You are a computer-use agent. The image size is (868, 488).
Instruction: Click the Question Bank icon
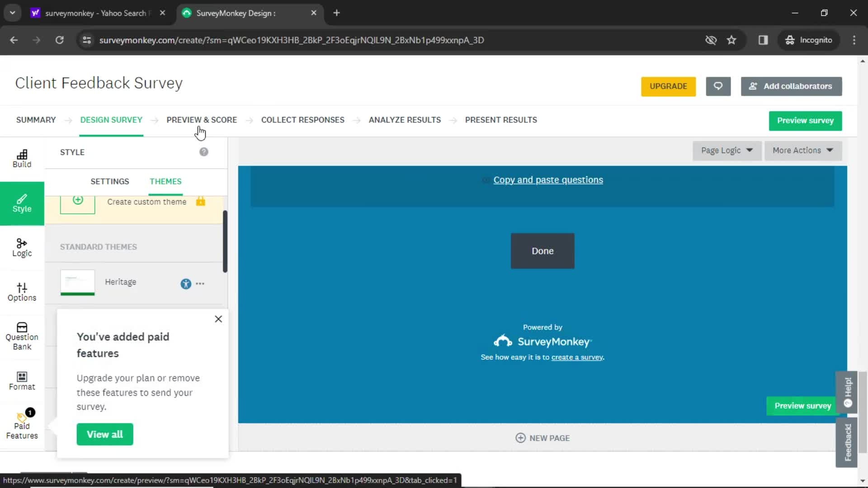tap(21, 335)
